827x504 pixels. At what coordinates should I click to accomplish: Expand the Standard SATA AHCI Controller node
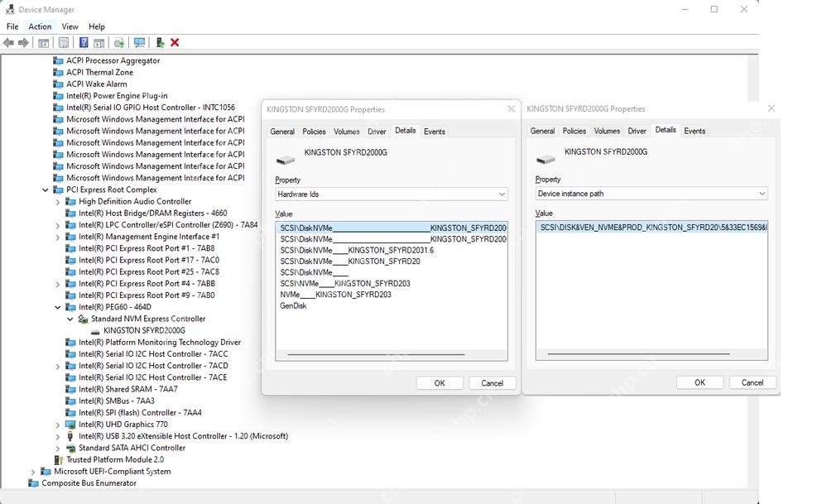click(57, 449)
